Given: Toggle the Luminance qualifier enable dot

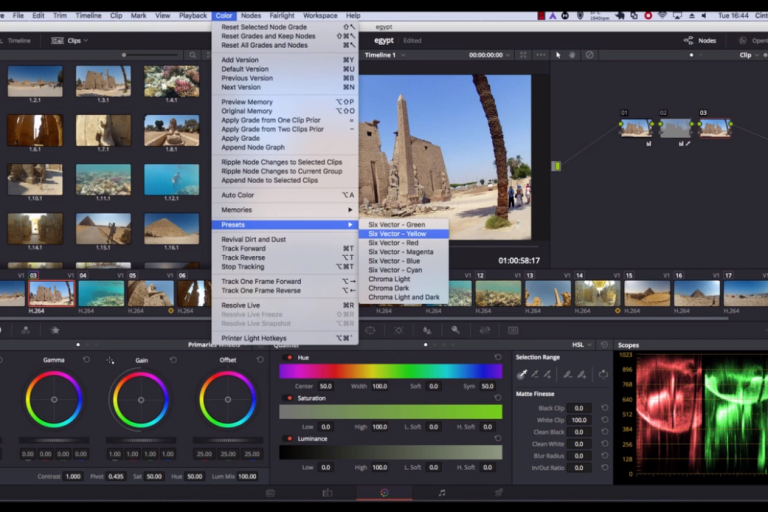Looking at the screenshot, I should 289,439.
